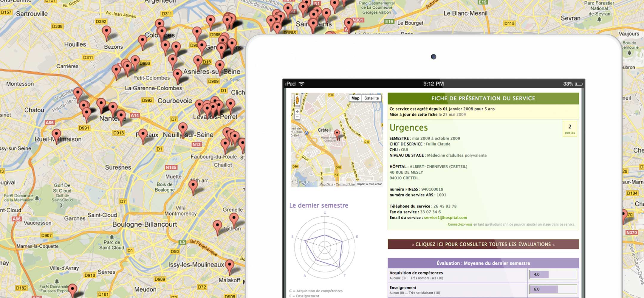Image resolution: width=644 pixels, height=298 pixels.
Task: Click the Le dernier semestre heading
Action: (319, 205)
